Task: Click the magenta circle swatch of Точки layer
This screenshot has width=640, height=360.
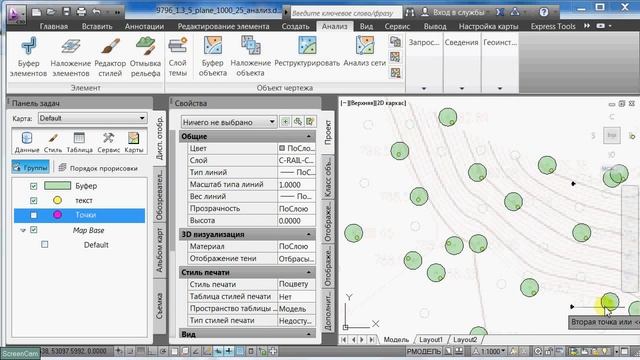Action: click(58, 215)
